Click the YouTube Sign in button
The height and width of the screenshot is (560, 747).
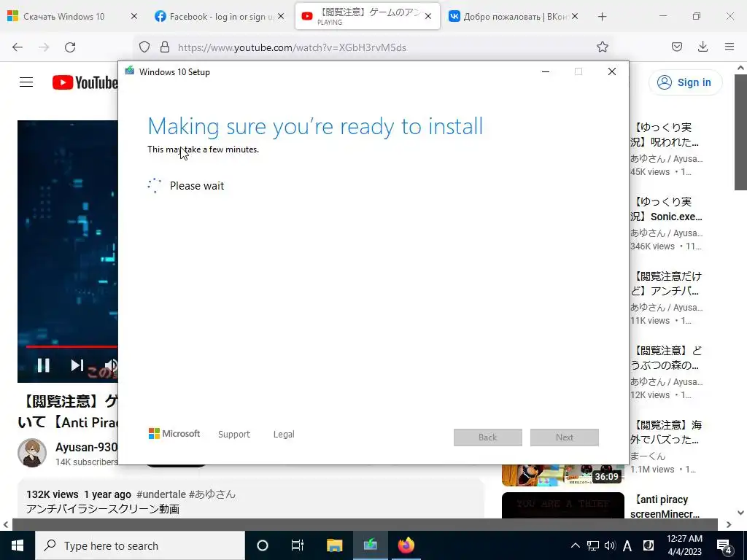pyautogui.click(x=685, y=82)
